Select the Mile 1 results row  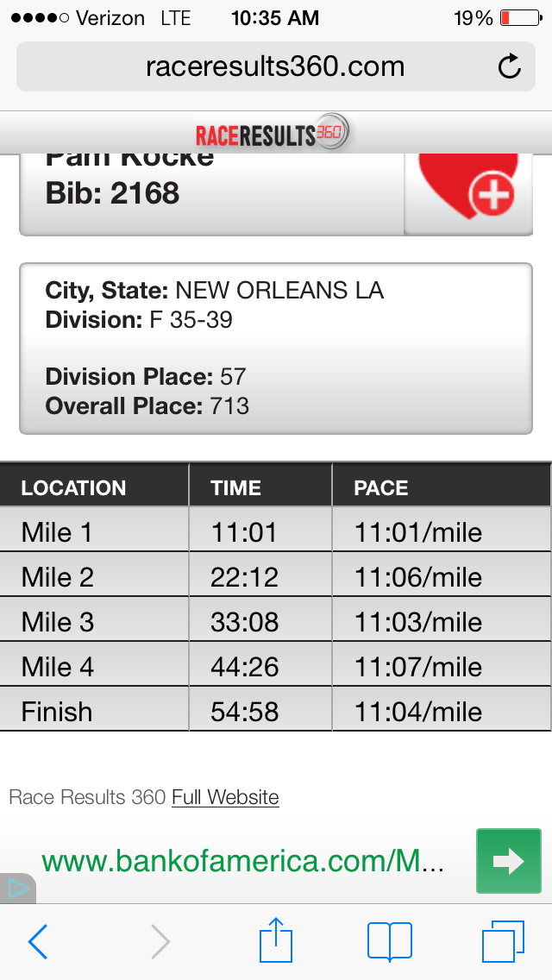point(276,532)
